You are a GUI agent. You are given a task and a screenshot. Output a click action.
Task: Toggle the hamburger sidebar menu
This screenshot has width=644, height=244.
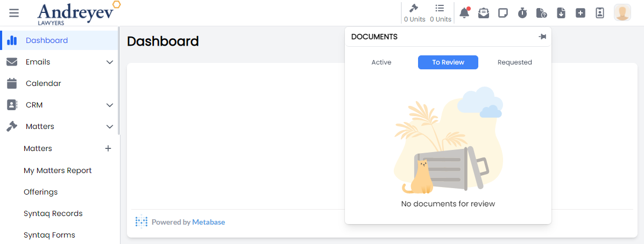[14, 13]
